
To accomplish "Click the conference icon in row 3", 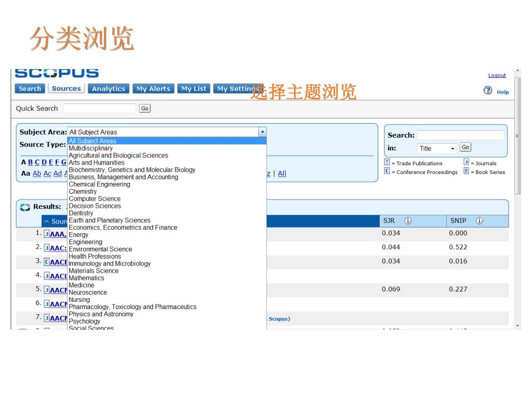I will (47, 262).
